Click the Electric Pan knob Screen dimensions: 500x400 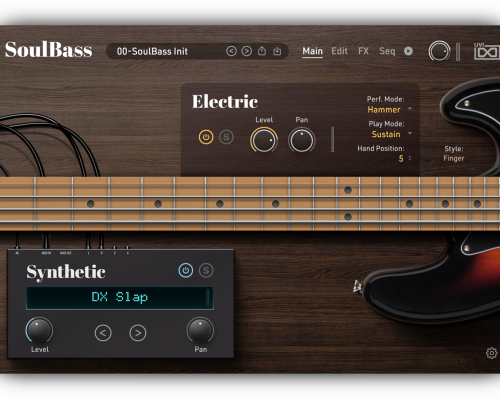click(x=301, y=140)
